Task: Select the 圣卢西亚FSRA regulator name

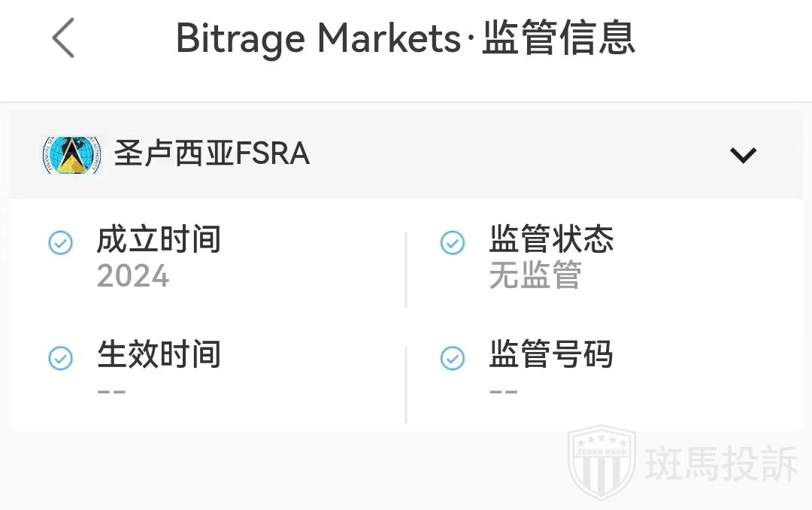Action: pos(212,154)
